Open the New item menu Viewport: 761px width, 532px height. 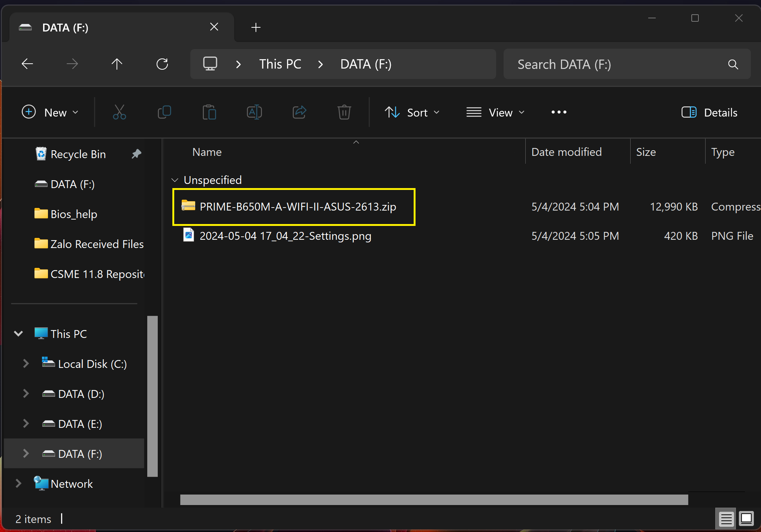pos(51,112)
